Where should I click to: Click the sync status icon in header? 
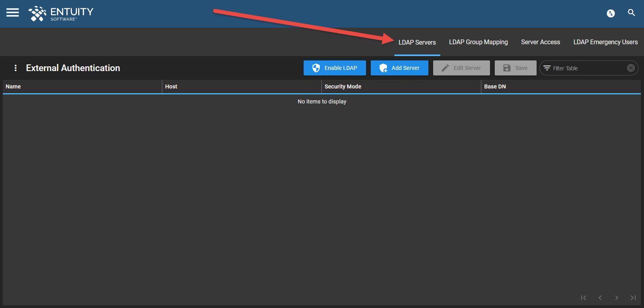610,13
